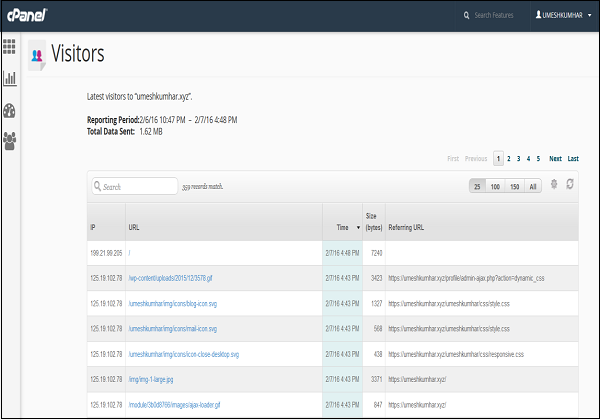Image resolution: width=600 pixels, height=420 pixels.
Task: Click the Visitors page icon
Action: [x=37, y=56]
